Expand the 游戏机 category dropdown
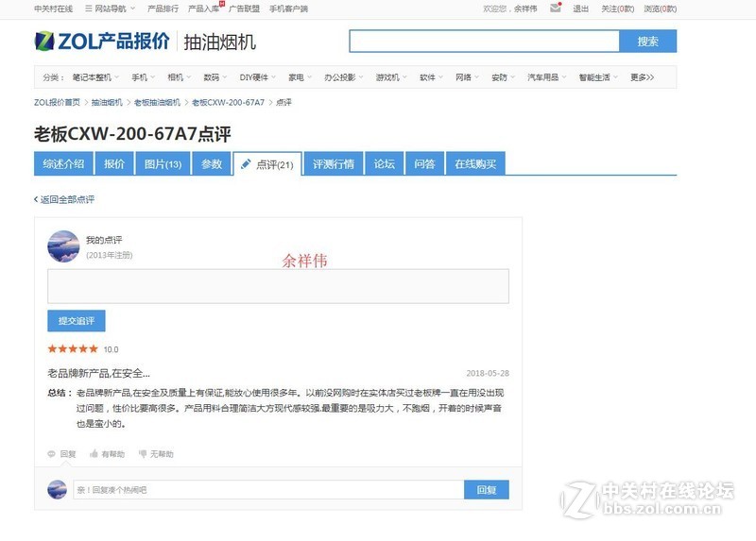 pyautogui.click(x=391, y=77)
